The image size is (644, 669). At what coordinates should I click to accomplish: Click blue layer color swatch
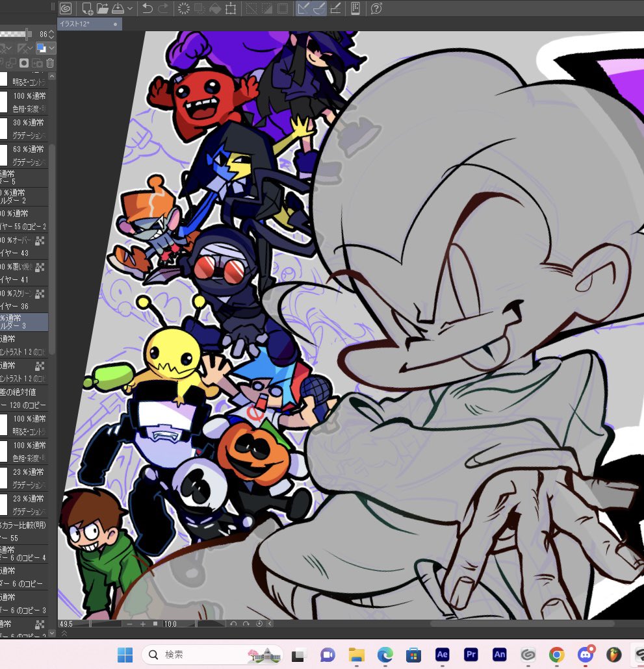(42, 48)
